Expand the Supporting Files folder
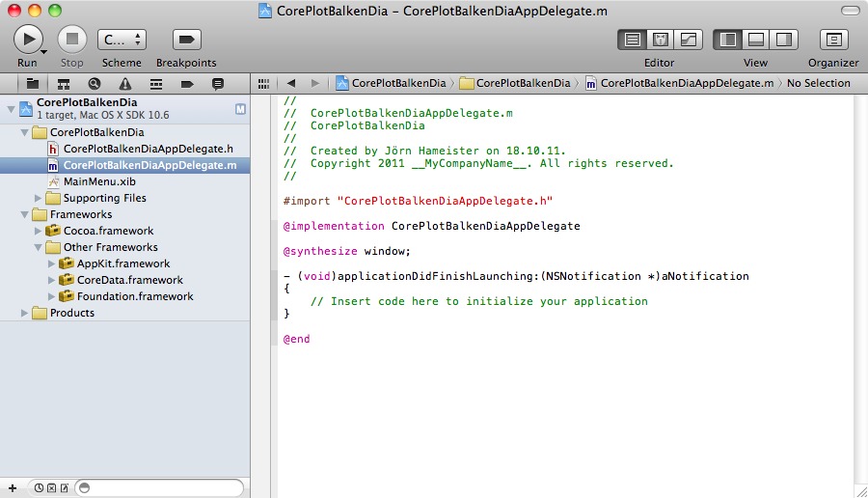 [40, 198]
